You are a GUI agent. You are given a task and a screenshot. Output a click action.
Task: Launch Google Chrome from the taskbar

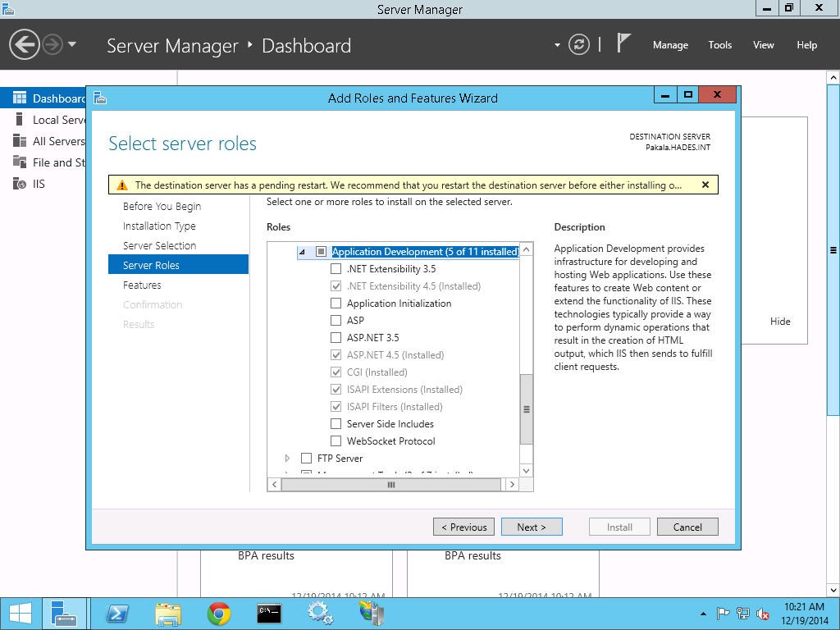point(219,614)
